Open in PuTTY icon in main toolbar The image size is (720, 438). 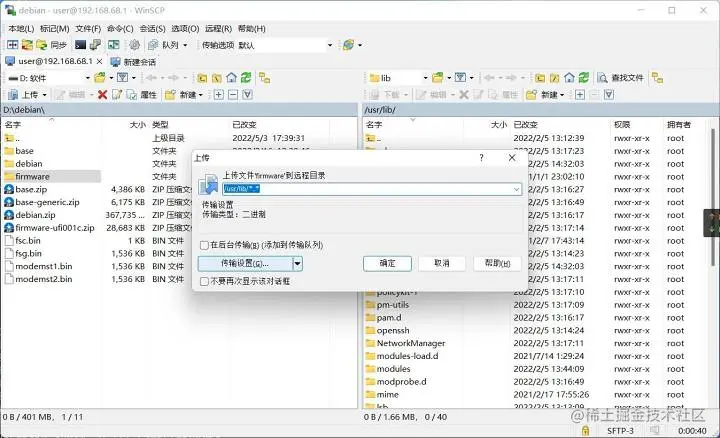pyautogui.click(x=95, y=45)
